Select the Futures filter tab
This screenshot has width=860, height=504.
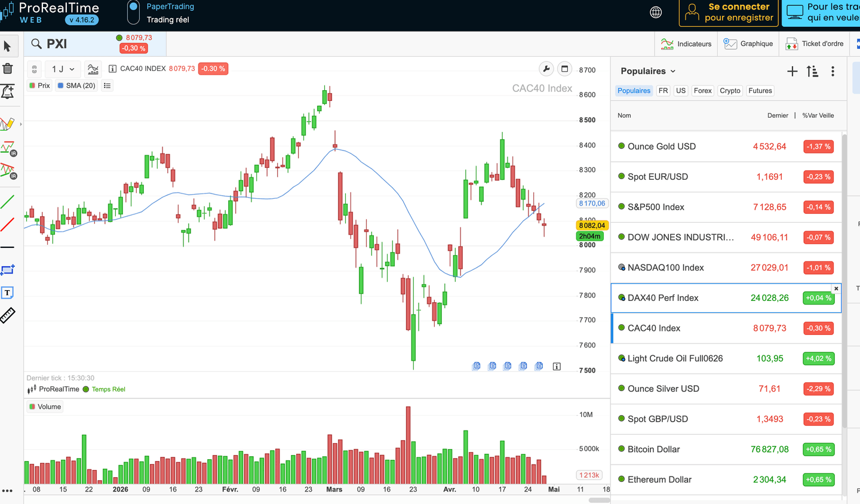760,91
